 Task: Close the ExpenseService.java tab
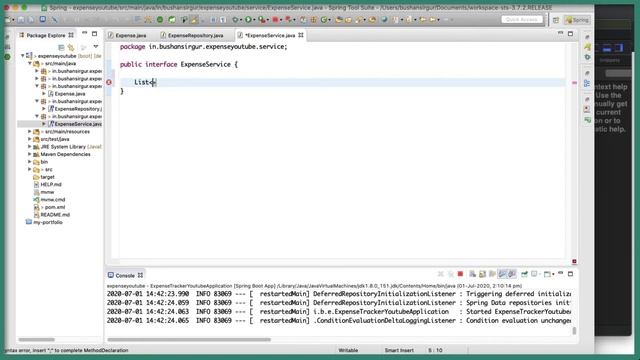coord(301,35)
